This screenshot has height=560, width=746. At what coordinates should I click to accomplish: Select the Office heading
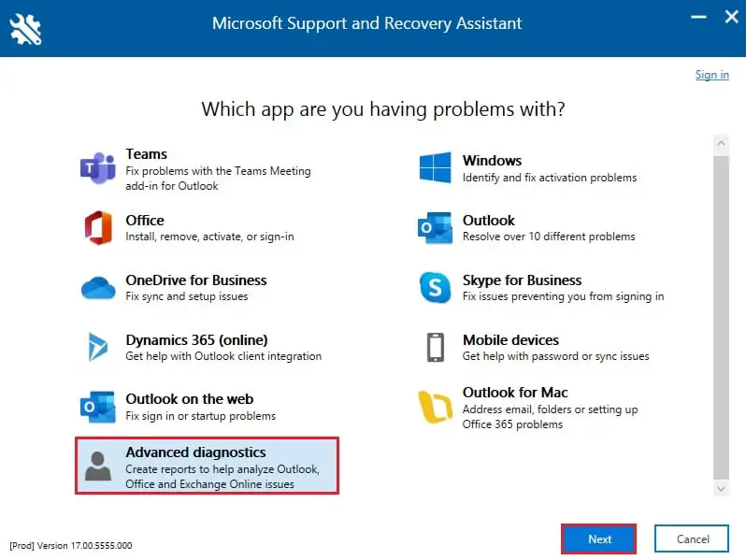pos(145,221)
